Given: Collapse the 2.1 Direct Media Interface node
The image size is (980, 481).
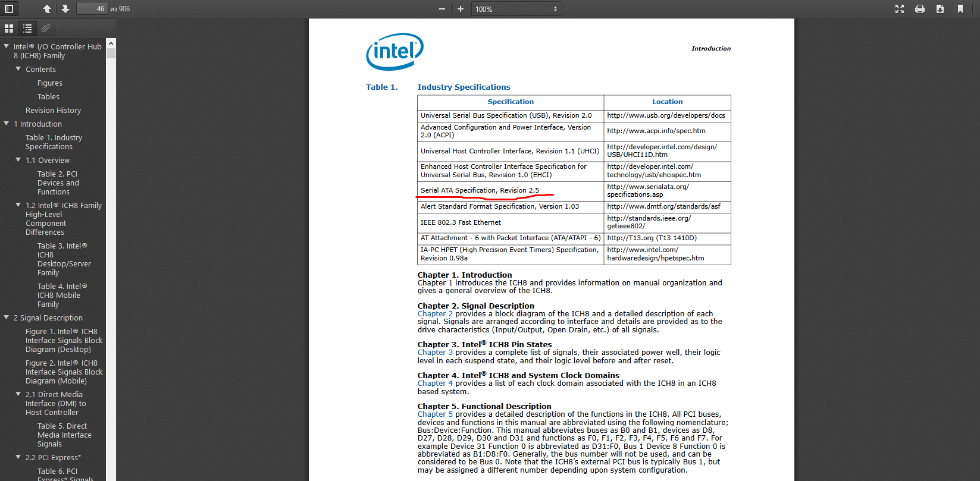Looking at the screenshot, I should [18, 394].
